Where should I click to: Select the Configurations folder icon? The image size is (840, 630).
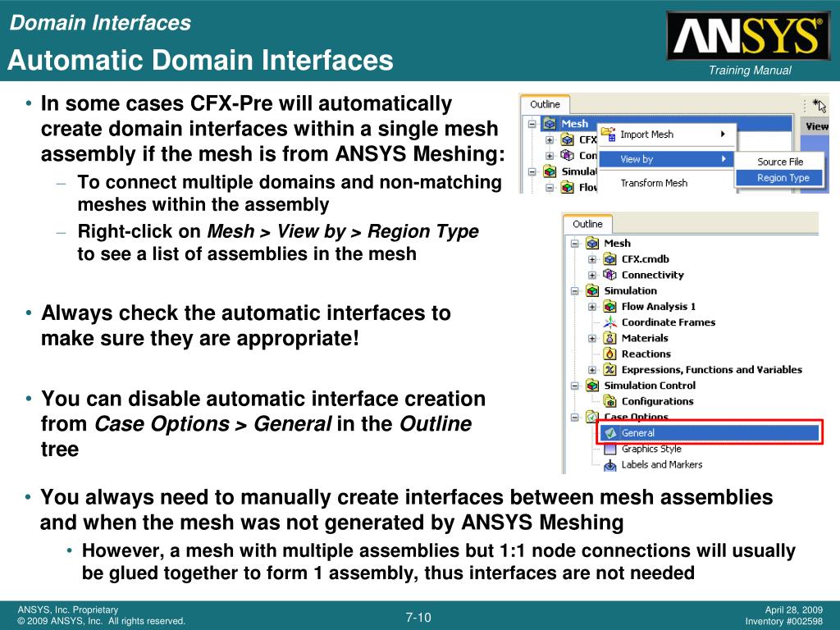coord(609,401)
